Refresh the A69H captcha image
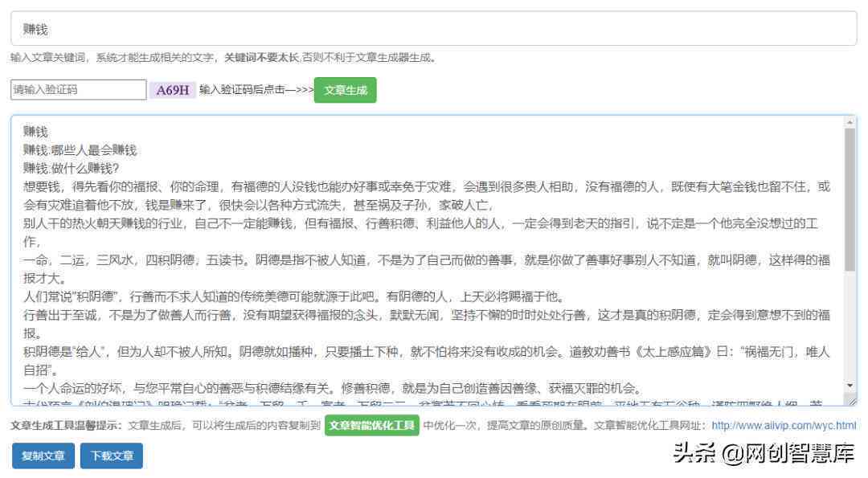The image size is (868, 478). pos(172,90)
